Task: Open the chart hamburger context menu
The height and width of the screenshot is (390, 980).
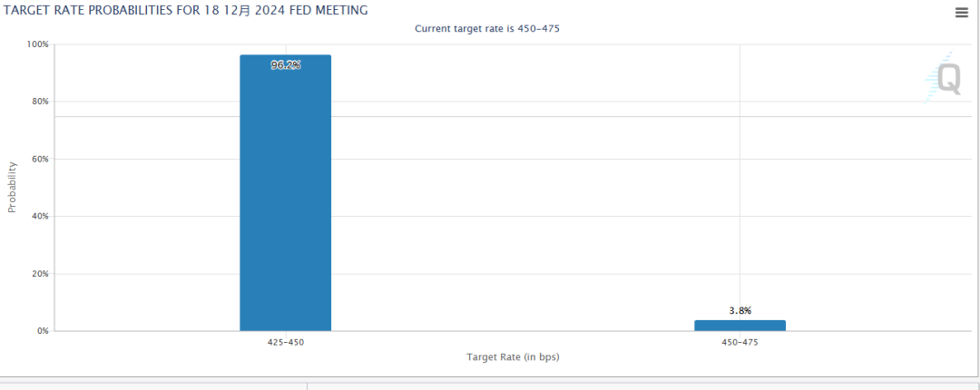Action: tap(961, 12)
